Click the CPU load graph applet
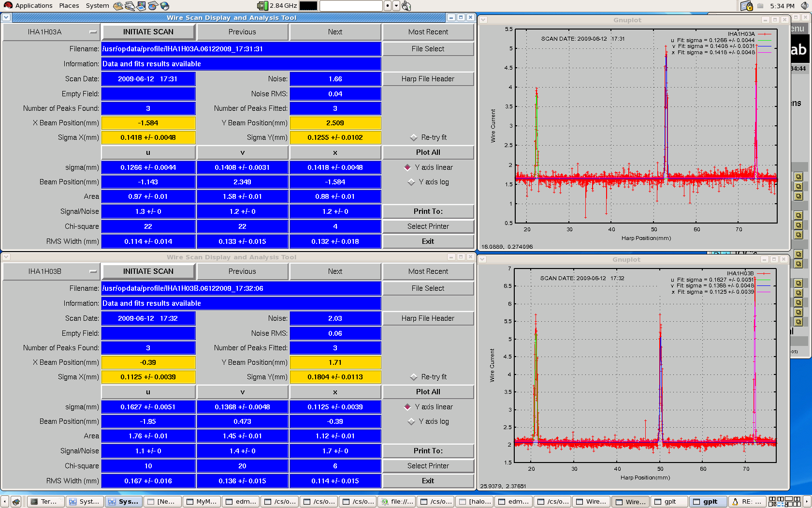This screenshot has height=508, width=812. 308,6
